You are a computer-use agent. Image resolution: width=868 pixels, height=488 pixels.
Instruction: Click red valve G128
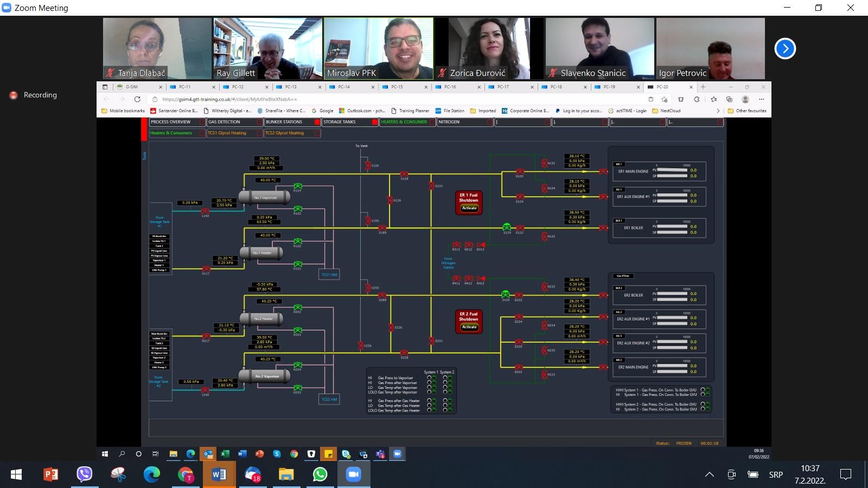tap(404, 174)
